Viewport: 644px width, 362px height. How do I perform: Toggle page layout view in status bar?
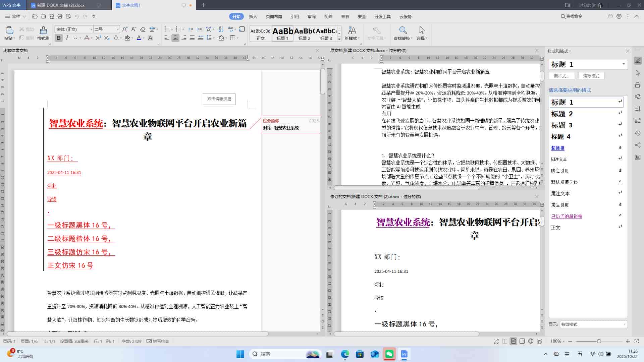click(x=513, y=341)
